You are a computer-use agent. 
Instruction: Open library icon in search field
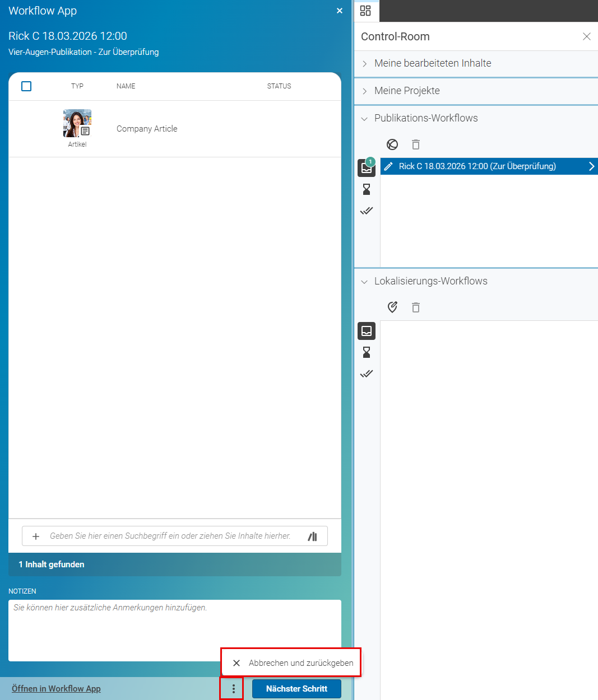point(313,536)
